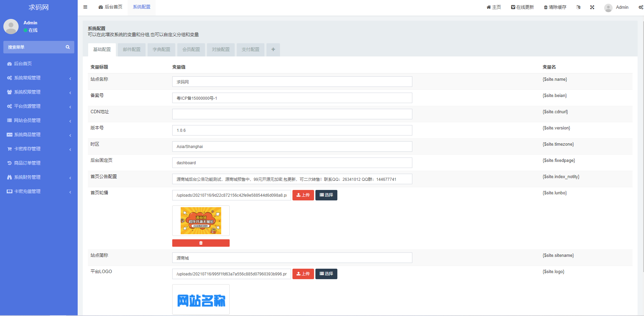Switch to 邮件配置 tab
The width and height of the screenshot is (644, 316).
pyautogui.click(x=131, y=50)
